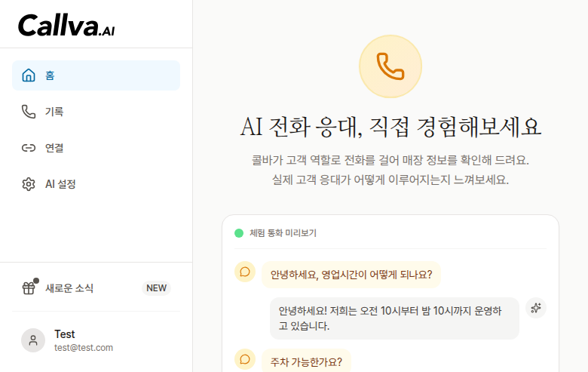Go to the 연결 menu item

pyautogui.click(x=54, y=148)
